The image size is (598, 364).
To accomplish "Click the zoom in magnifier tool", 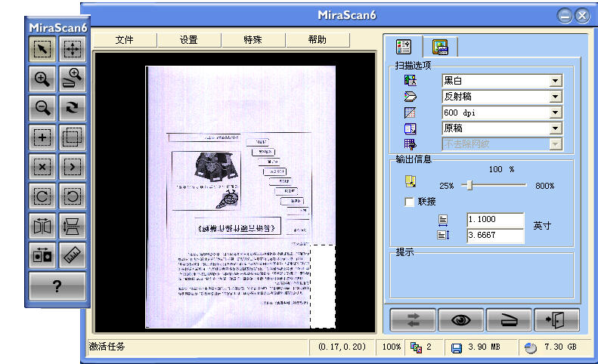I will click(42, 79).
